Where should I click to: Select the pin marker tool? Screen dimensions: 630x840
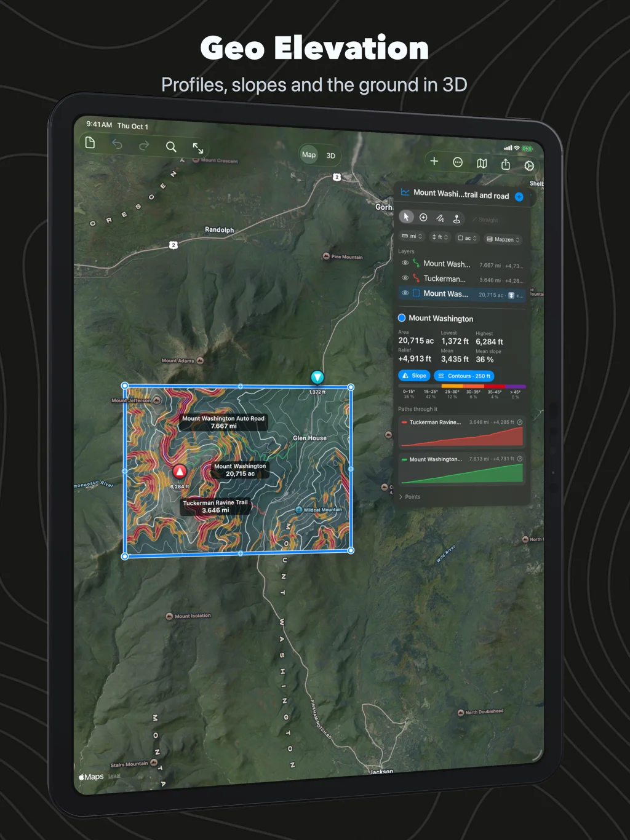(457, 218)
